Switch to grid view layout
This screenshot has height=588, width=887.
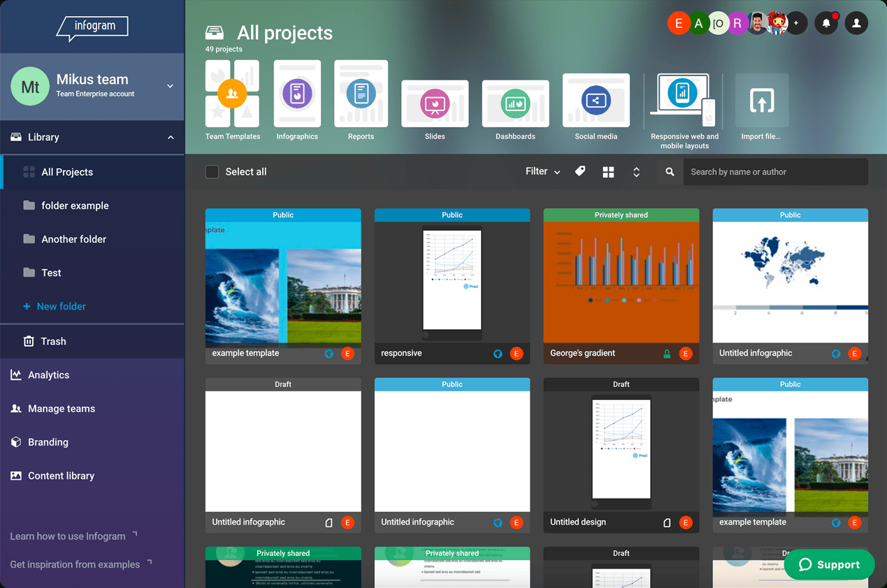tap(608, 172)
